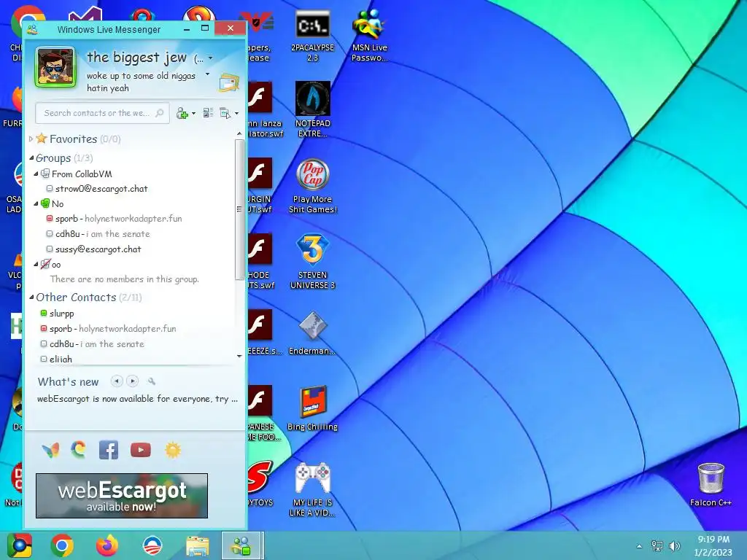Open STEVEN UNIVERSE 3 desktop icon
The height and width of the screenshot is (560, 747).
(312, 262)
